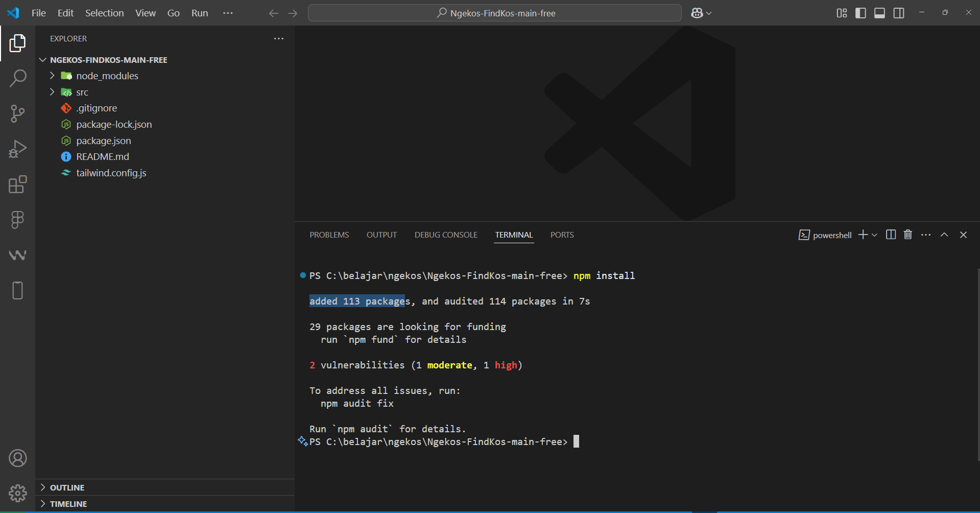Go forward with the right arrow

pyautogui.click(x=293, y=13)
